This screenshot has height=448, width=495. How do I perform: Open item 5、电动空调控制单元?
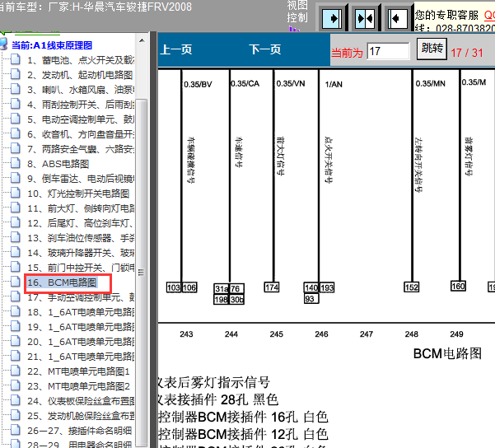(81, 119)
